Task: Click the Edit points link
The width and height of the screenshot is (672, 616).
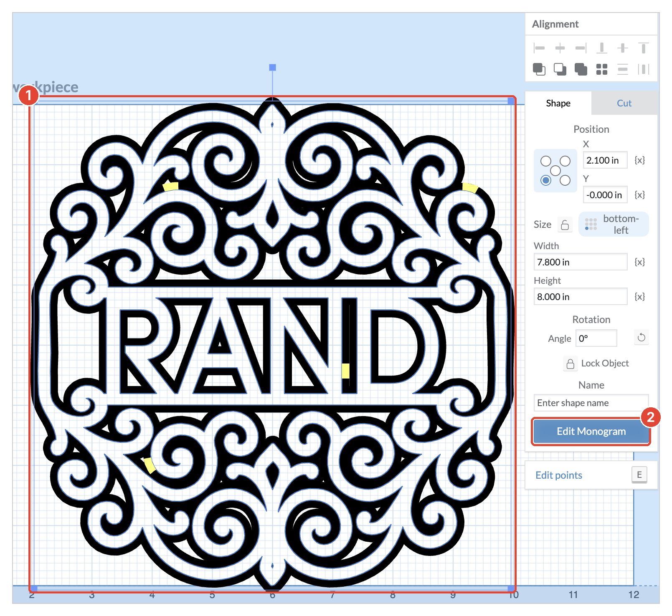Action: coord(558,475)
